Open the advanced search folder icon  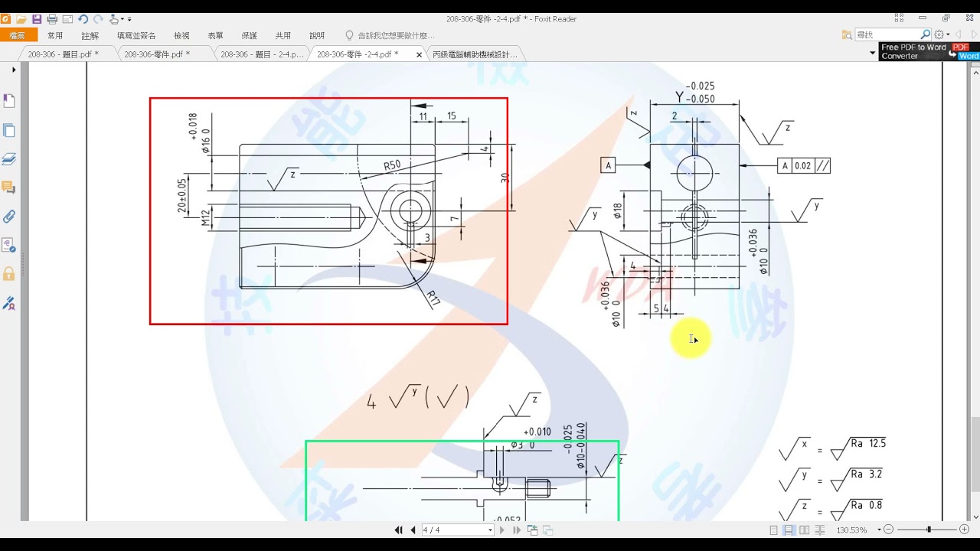click(847, 34)
